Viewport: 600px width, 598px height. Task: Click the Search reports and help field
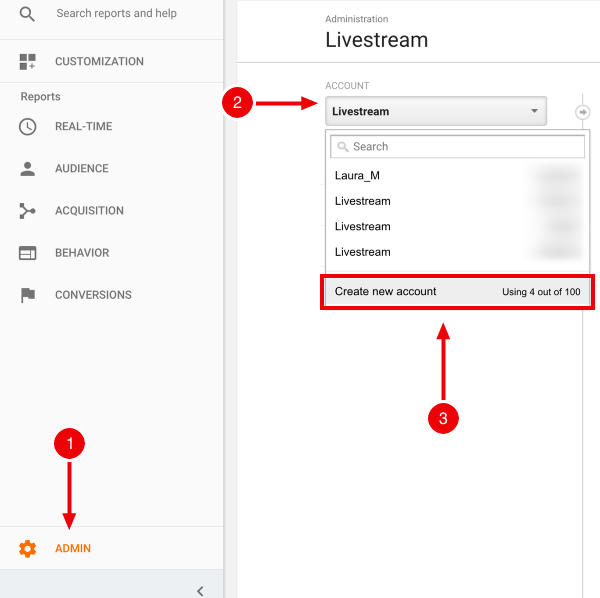click(116, 13)
